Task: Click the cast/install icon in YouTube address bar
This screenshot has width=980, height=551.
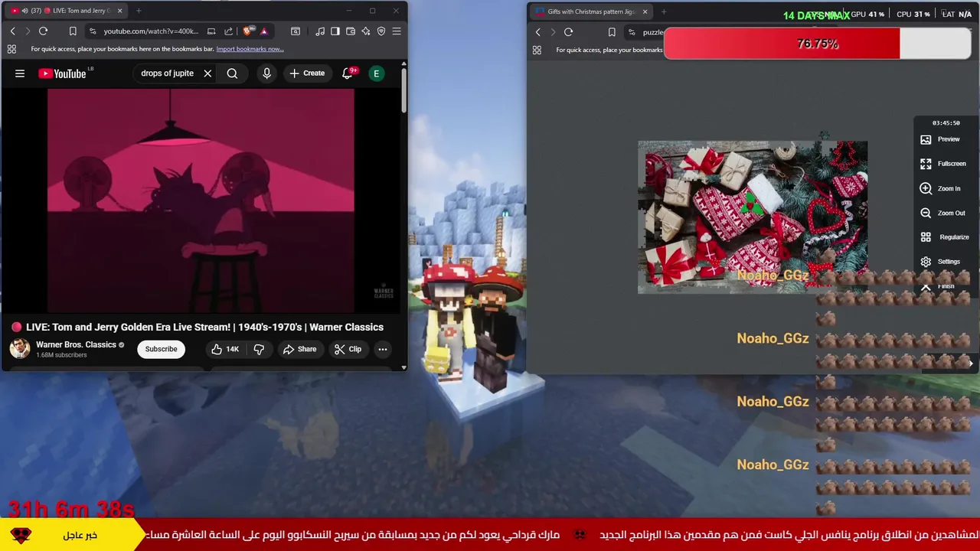Action: [211, 31]
